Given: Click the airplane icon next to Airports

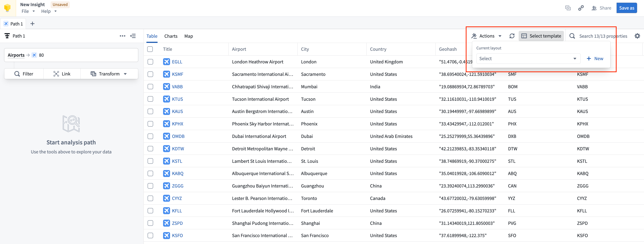Looking at the screenshot, I should click(34, 55).
